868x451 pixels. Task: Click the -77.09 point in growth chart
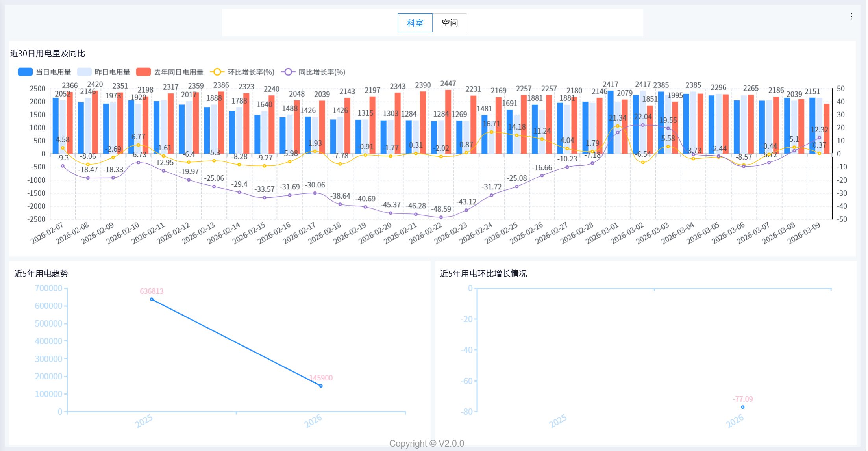(743, 407)
